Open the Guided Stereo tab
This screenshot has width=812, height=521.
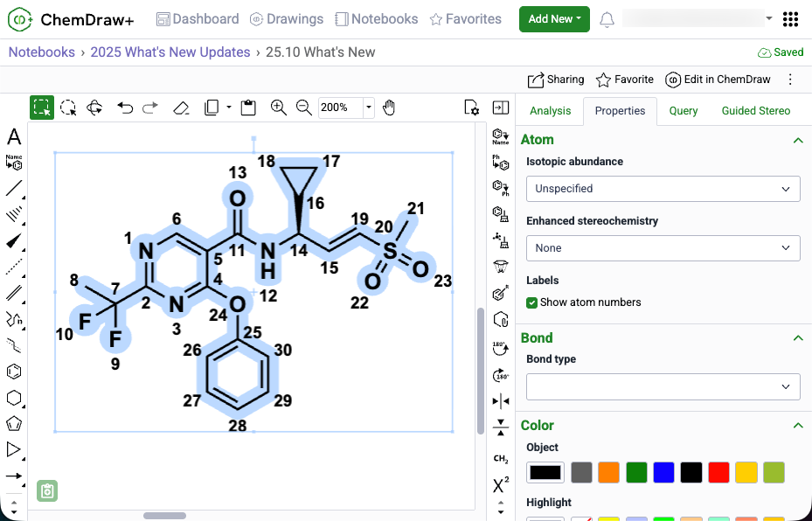755,111
